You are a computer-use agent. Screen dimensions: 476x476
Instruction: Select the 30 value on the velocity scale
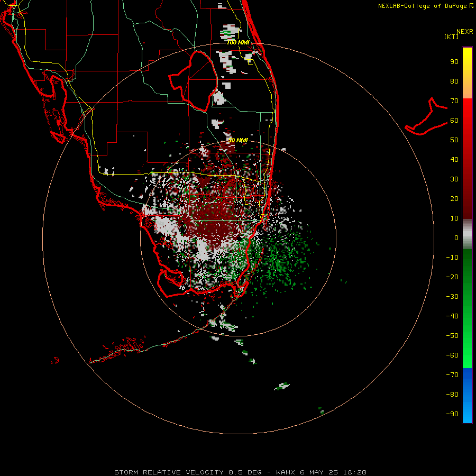pos(454,179)
